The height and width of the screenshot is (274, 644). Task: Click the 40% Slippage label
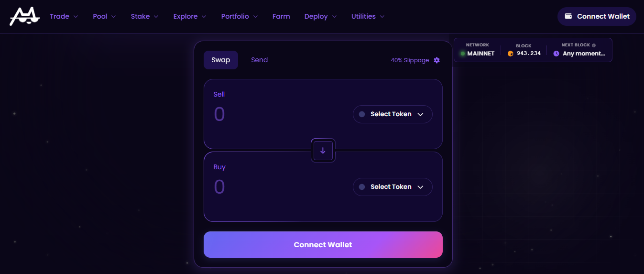click(410, 60)
